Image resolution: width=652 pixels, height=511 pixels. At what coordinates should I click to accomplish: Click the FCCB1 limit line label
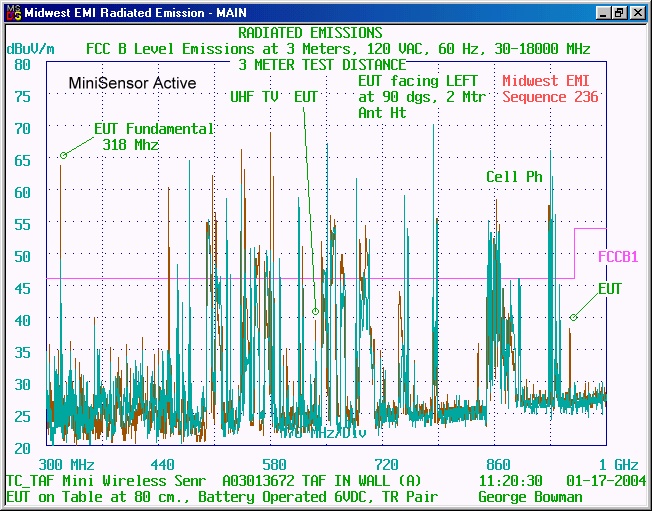[x=618, y=256]
